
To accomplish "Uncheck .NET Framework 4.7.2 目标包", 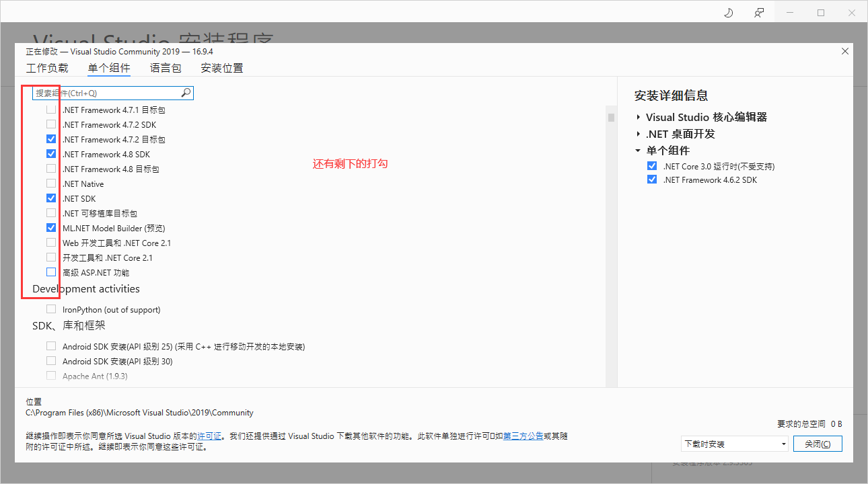I will coord(51,139).
